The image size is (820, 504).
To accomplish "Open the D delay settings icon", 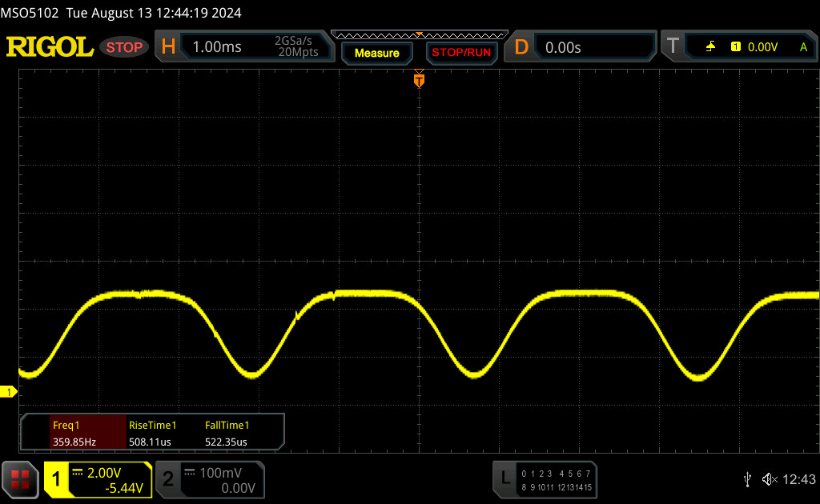I will [x=521, y=47].
